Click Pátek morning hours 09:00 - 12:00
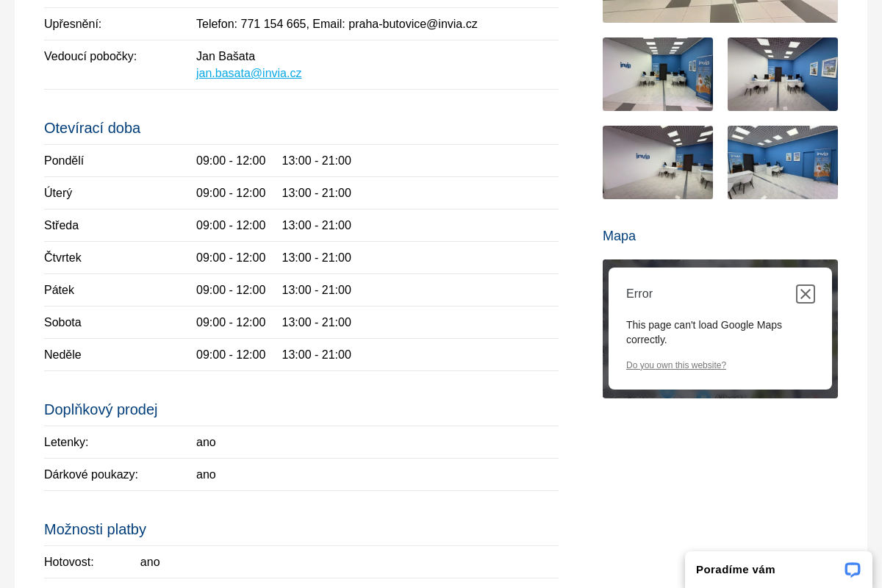882x588 pixels. (231, 290)
